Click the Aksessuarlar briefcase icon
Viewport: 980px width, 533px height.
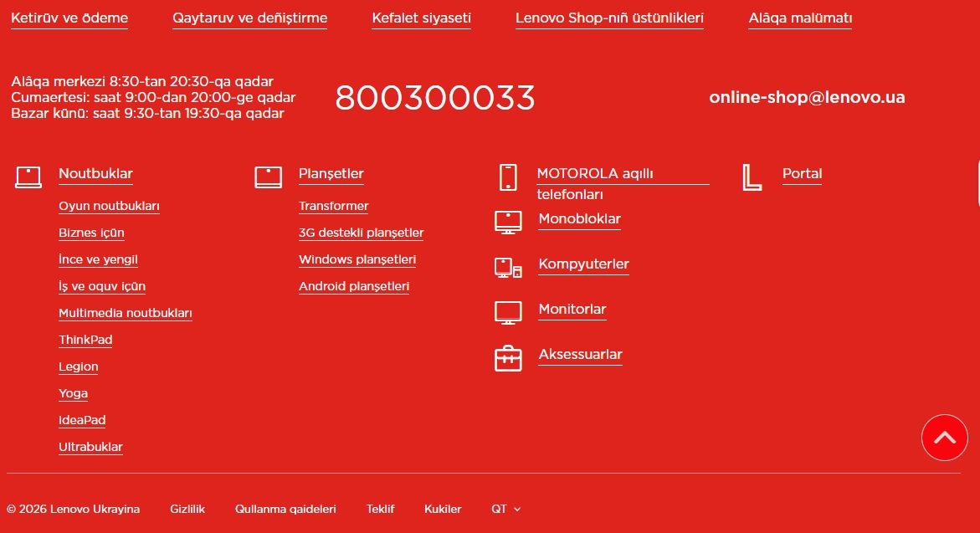[508, 358]
